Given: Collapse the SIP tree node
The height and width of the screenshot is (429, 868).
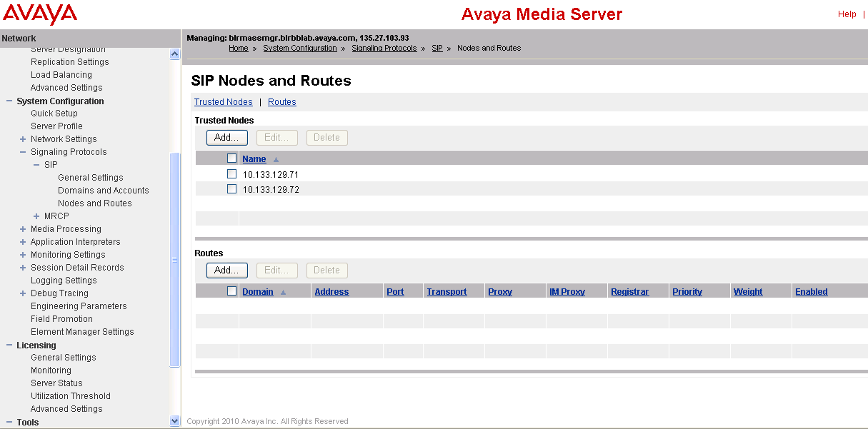Looking at the screenshot, I should [x=36, y=165].
